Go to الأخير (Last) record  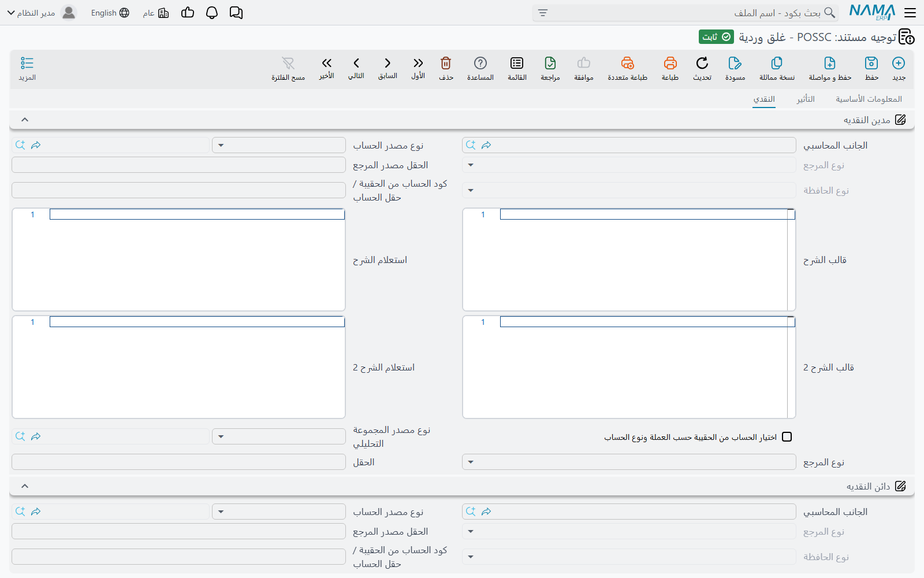(327, 63)
